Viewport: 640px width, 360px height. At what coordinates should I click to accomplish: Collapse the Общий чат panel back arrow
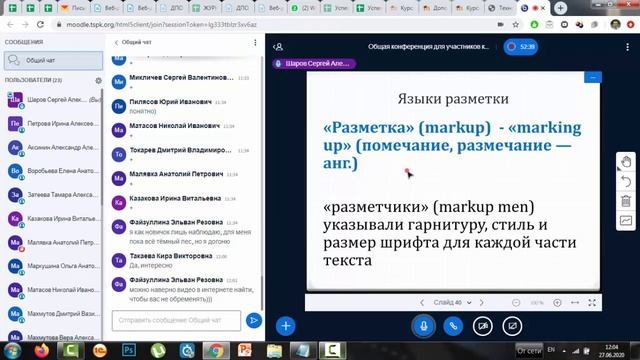116,42
